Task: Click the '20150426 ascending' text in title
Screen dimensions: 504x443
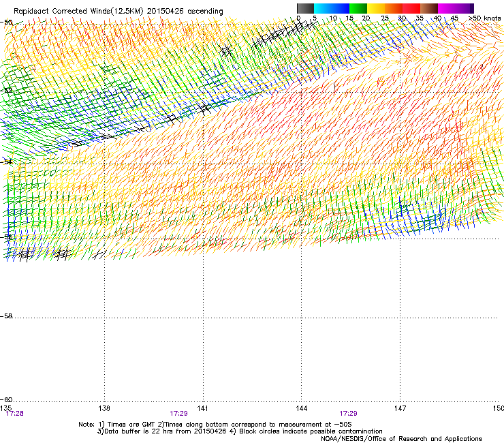Action: 185,12
